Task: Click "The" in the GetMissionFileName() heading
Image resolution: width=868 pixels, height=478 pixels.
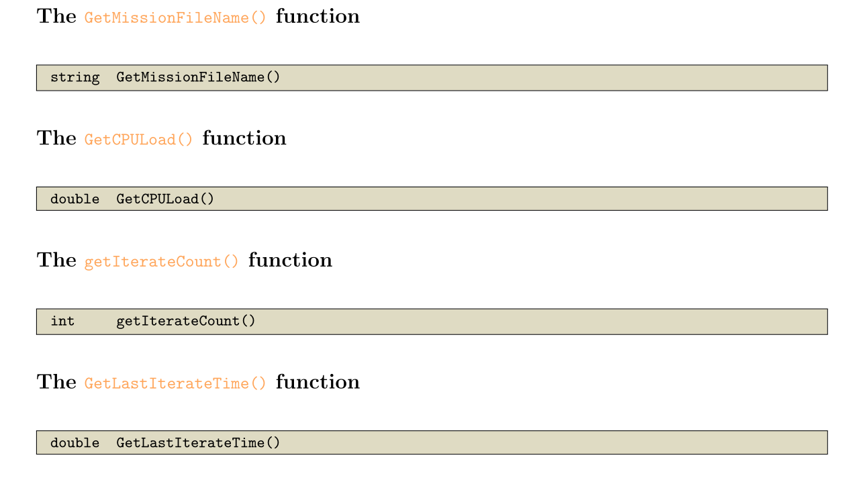Action: coord(56,16)
